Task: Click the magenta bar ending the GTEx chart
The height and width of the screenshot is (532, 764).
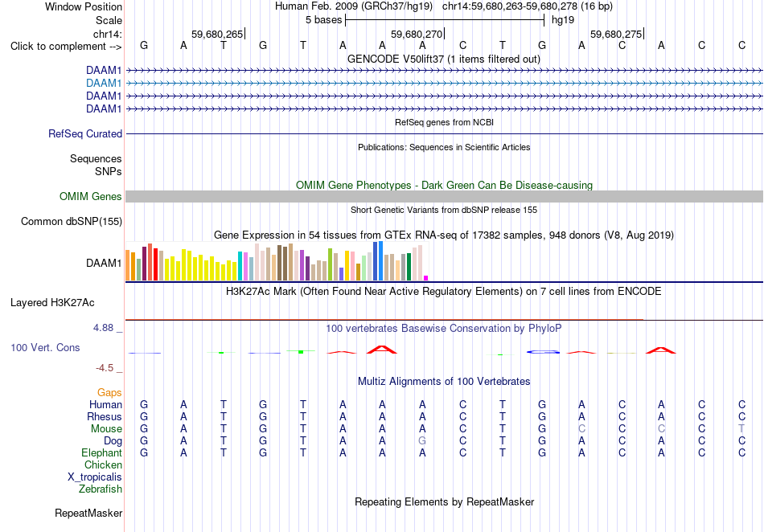Action: [x=426, y=278]
